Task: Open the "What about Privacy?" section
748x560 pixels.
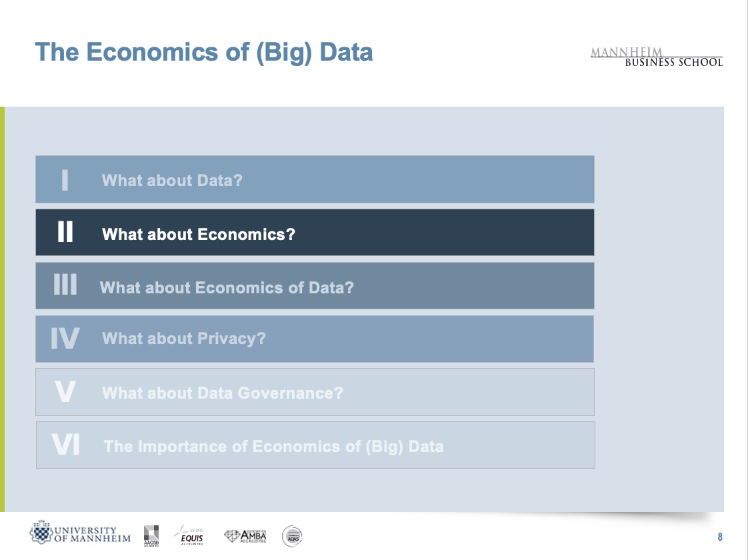Action: 184,339
